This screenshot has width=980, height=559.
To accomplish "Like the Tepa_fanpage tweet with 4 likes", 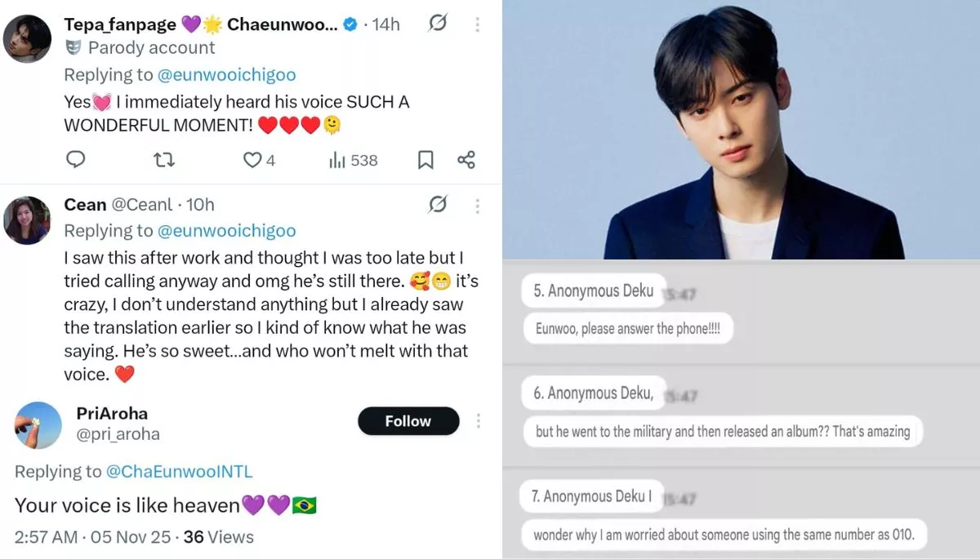I will pyautogui.click(x=253, y=160).
